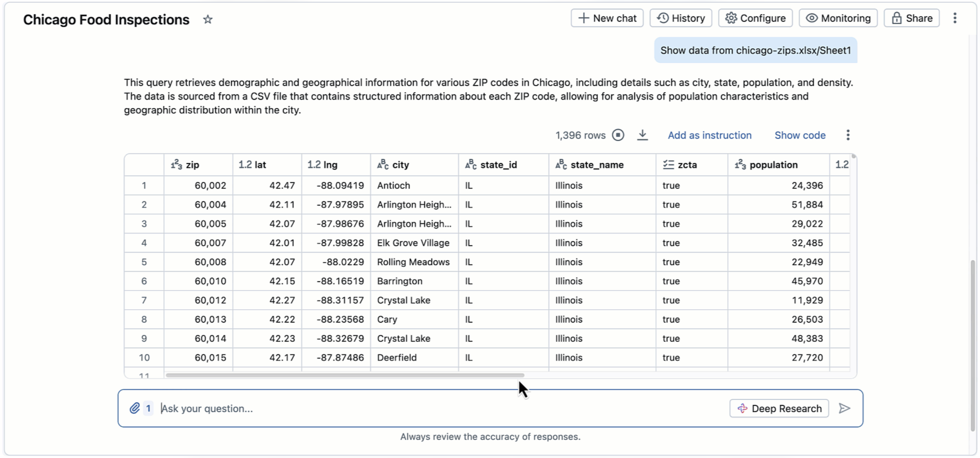Select the Deerfield city cell

[x=414, y=357]
